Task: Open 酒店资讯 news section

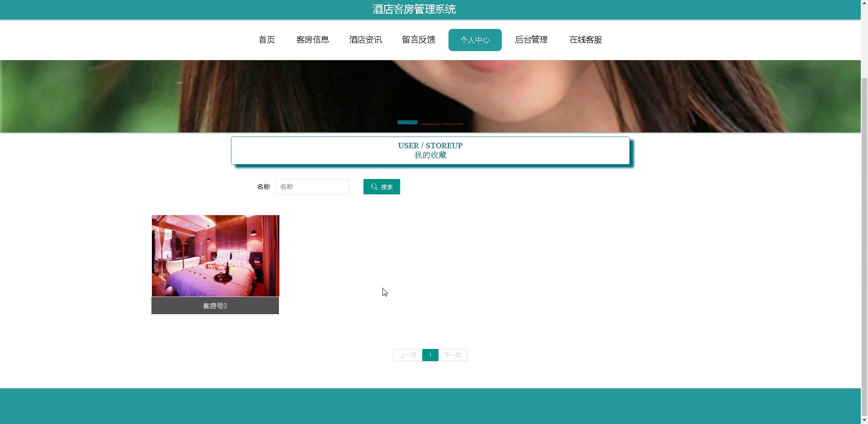Action: tap(365, 40)
